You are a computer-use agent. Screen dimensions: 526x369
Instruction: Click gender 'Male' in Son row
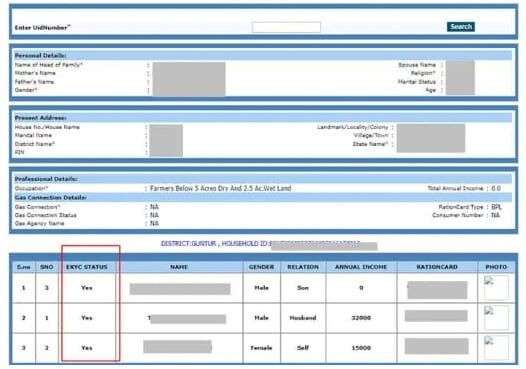click(261, 288)
